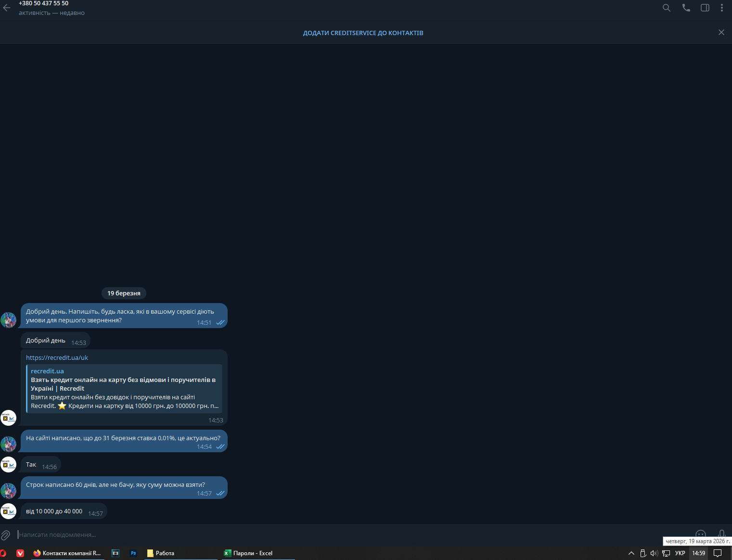Click the sender avatar beside the 60 днів question

coord(8,491)
